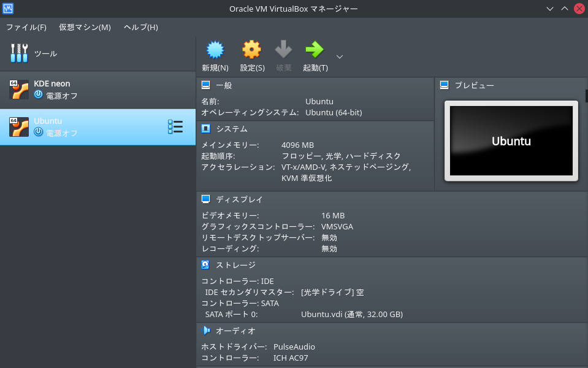Image resolution: width=588 pixels, height=368 pixels.
Task: Open the 一般 section heading link
Action: click(224, 85)
